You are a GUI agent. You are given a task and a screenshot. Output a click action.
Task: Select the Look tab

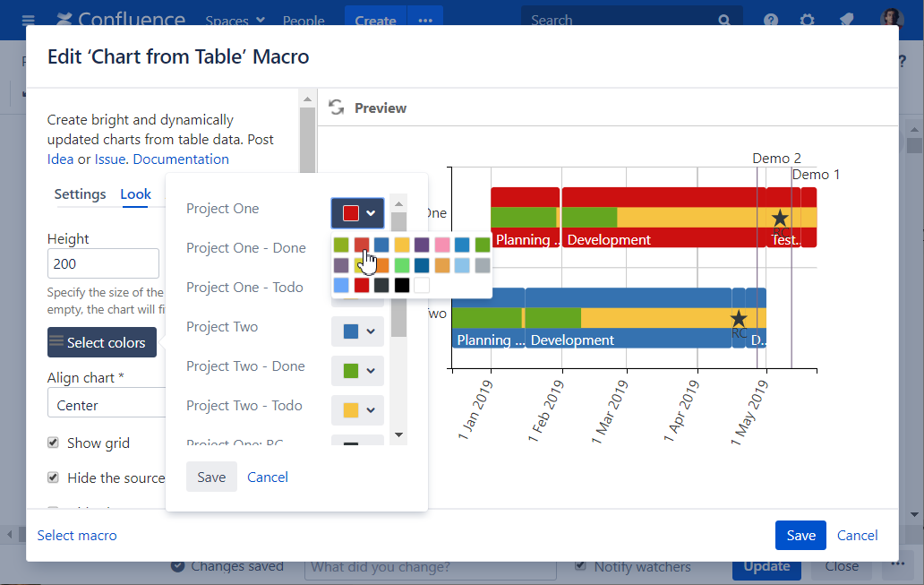[x=136, y=194]
